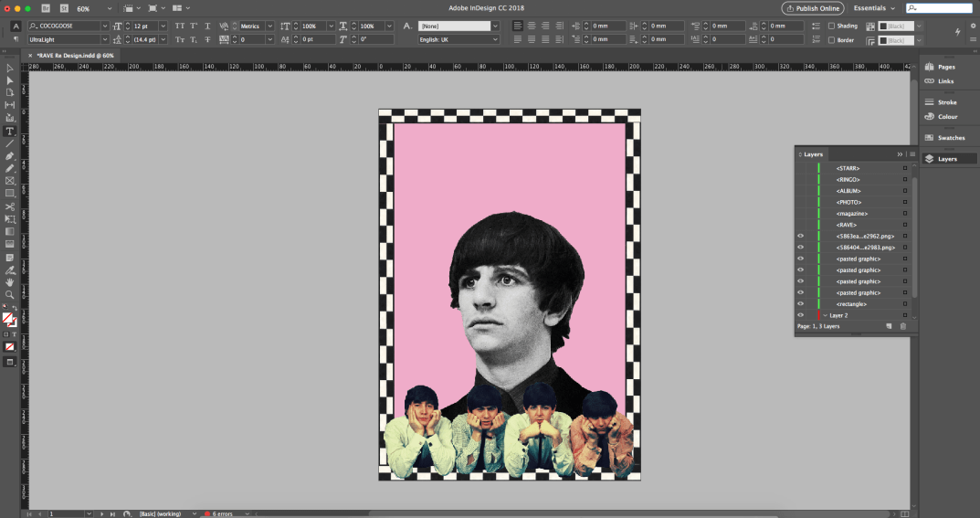Select the Free Transform tool
This screenshot has width=980, height=518.
tap(9, 219)
